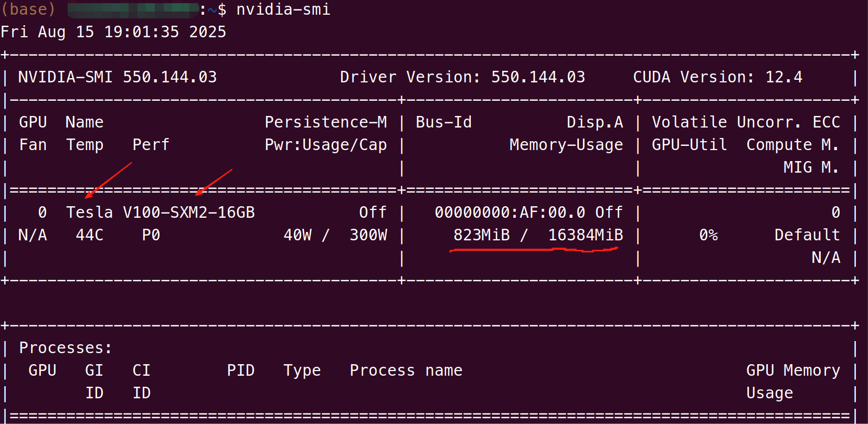868x424 pixels.
Task: Click the 44C temperature reading
Action: [x=89, y=235]
